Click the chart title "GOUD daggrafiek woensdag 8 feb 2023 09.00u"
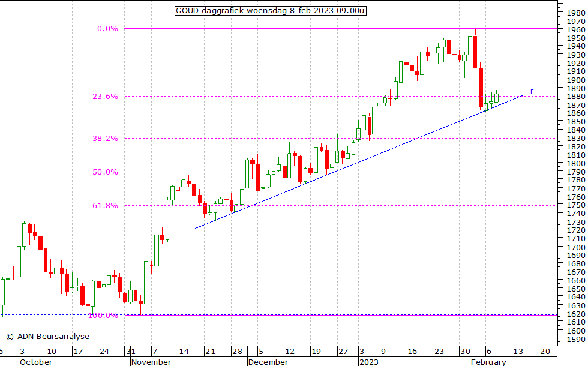 click(x=271, y=11)
